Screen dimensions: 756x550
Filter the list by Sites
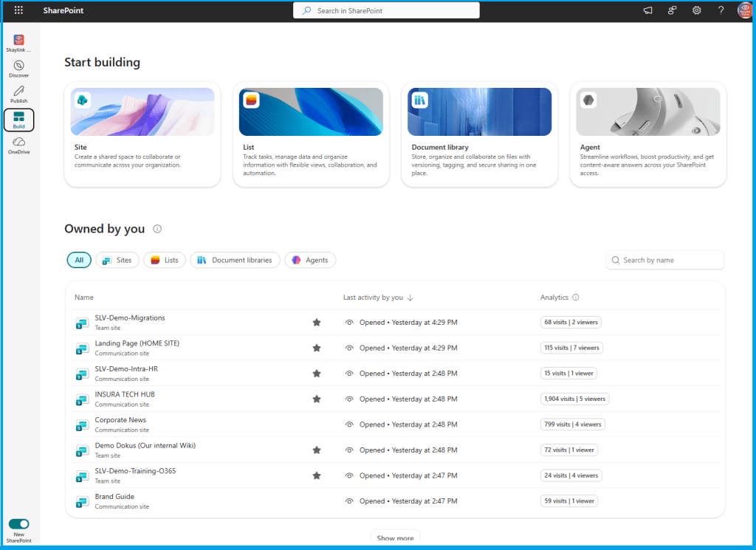coord(117,260)
